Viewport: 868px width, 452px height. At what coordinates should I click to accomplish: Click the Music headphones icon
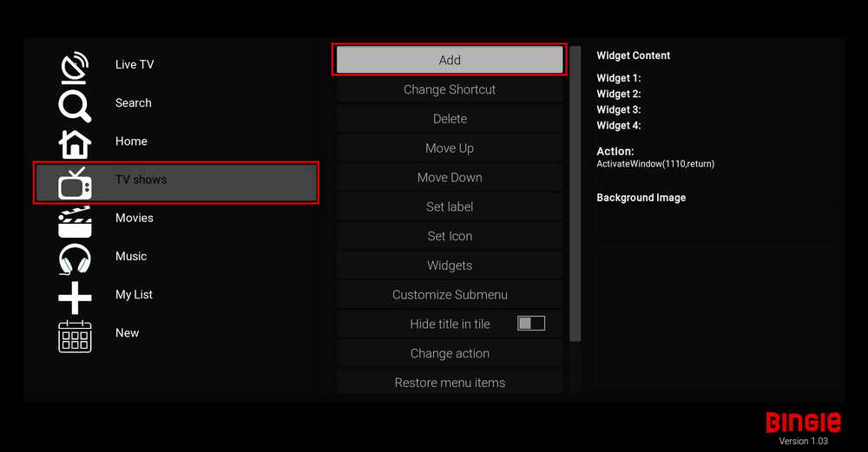point(75,259)
